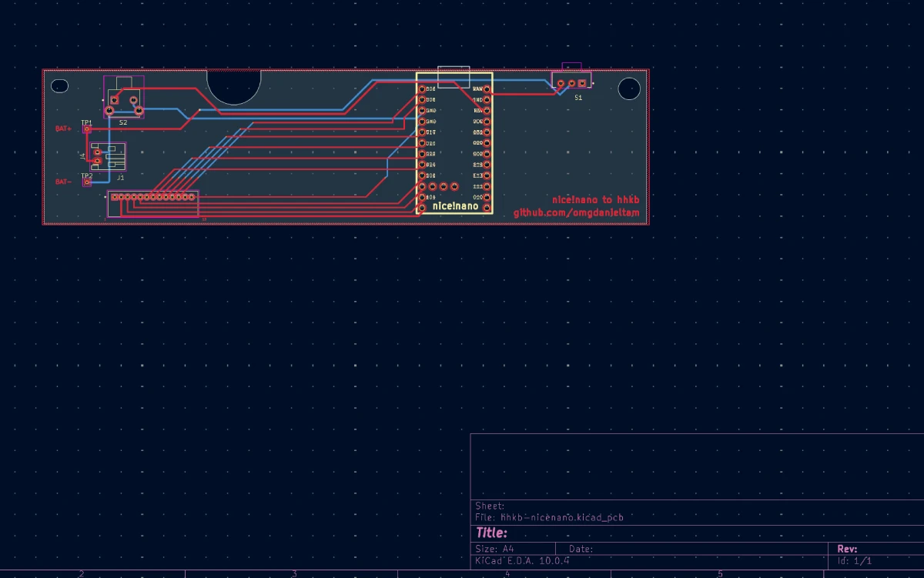Click the Size: A4 title block field
The width and height of the screenshot is (924, 578).
(x=494, y=549)
